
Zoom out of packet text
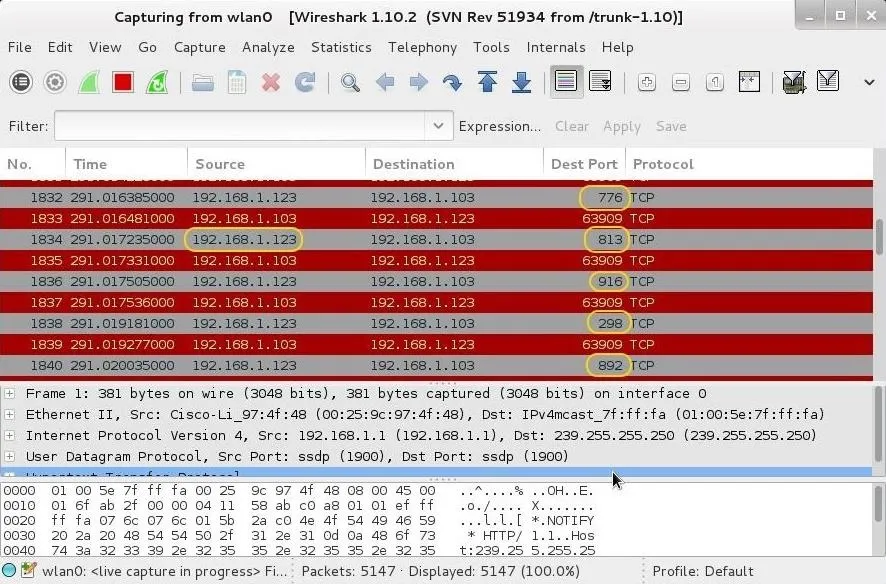point(680,82)
